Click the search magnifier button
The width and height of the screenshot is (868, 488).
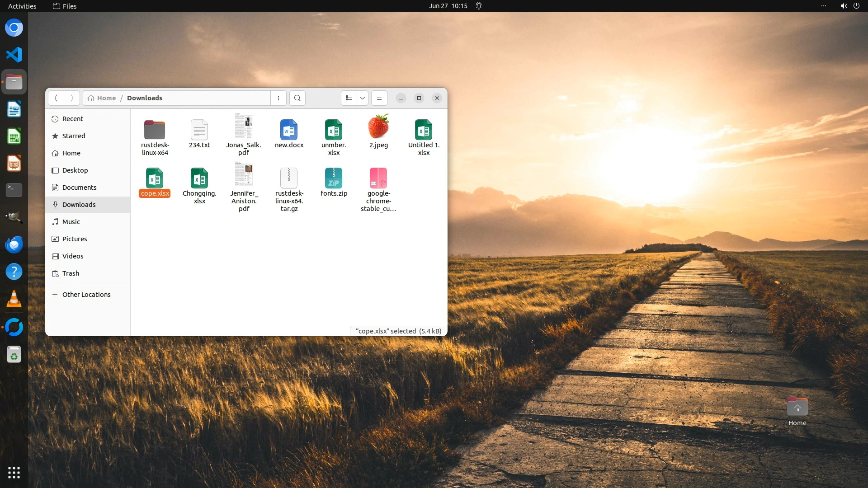click(297, 98)
